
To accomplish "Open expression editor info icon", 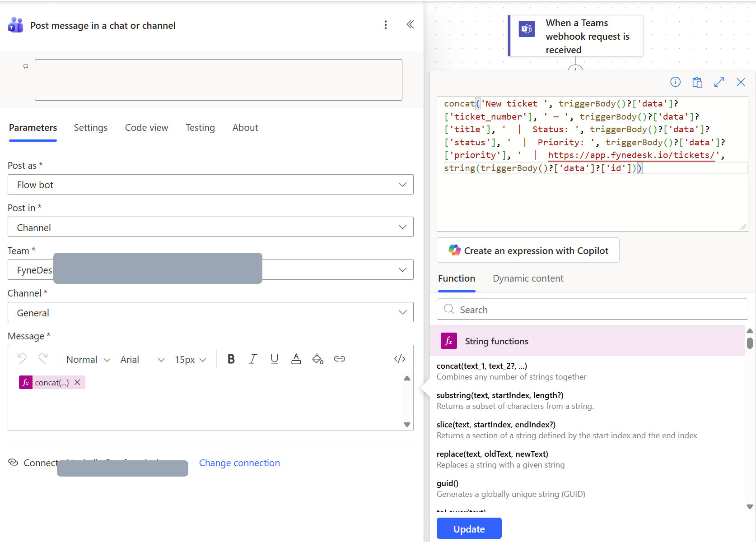I will pyautogui.click(x=675, y=82).
